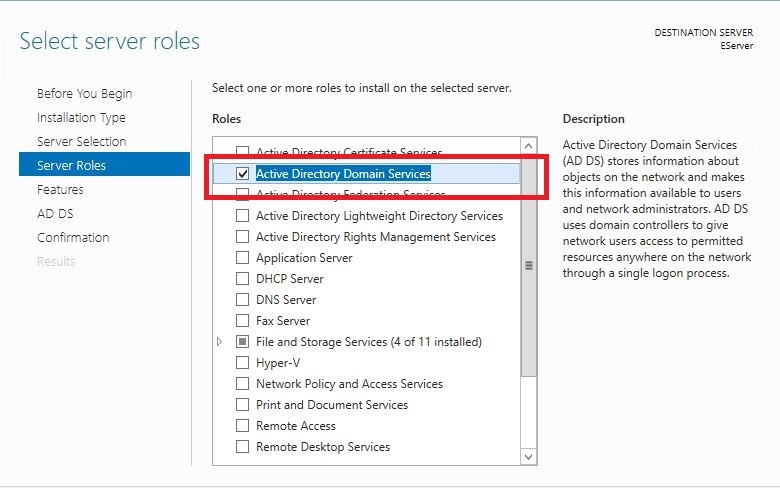Image resolution: width=780 pixels, height=488 pixels.
Task: Go to Before You Begin step
Action: (x=84, y=94)
